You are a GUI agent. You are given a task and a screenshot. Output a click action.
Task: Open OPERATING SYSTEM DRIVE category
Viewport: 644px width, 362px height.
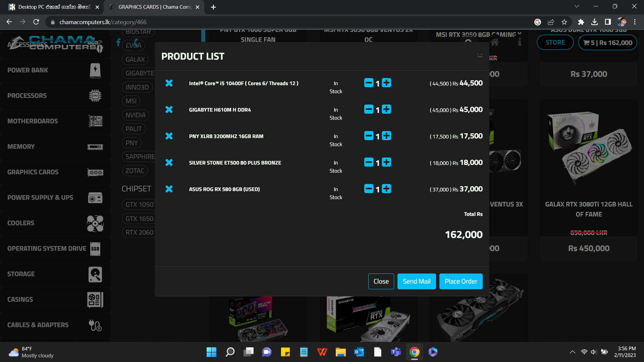[55, 249]
